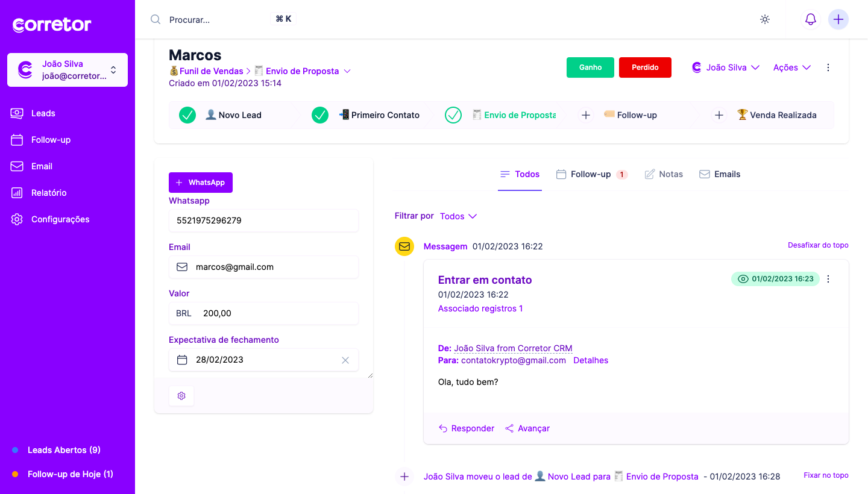Toggle the Envio de Proposta stage checkmark
The height and width of the screenshot is (494, 868).
[x=453, y=115]
